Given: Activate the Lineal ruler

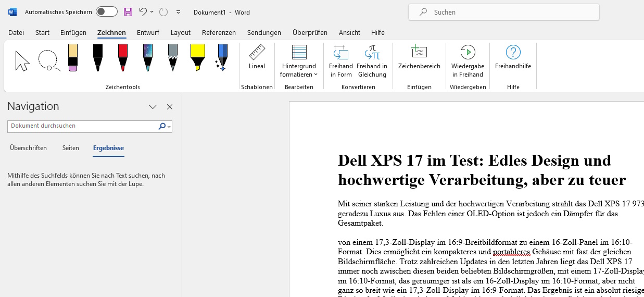Looking at the screenshot, I should click(x=257, y=57).
